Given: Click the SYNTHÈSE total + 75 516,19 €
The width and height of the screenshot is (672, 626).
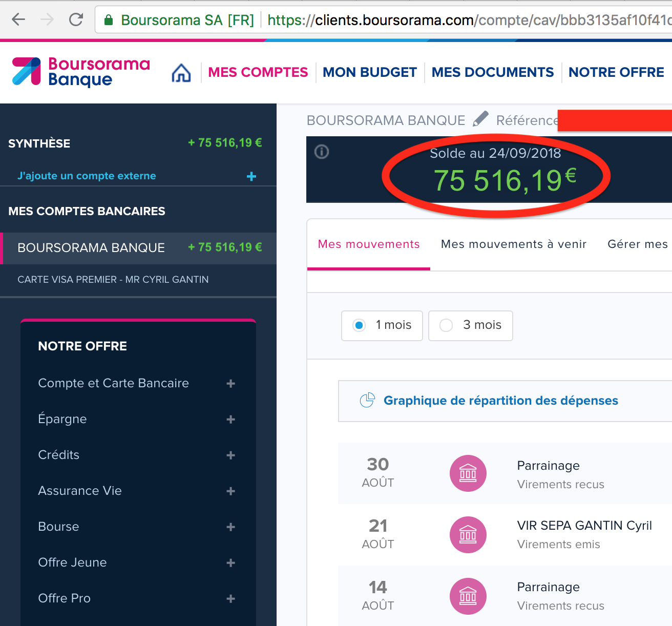Looking at the screenshot, I should coord(225,143).
